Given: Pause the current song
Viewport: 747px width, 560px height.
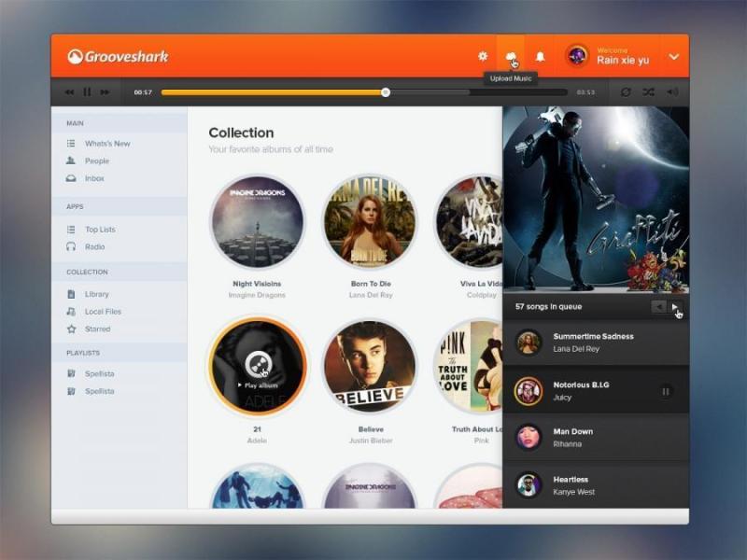Looking at the screenshot, I should [87, 92].
